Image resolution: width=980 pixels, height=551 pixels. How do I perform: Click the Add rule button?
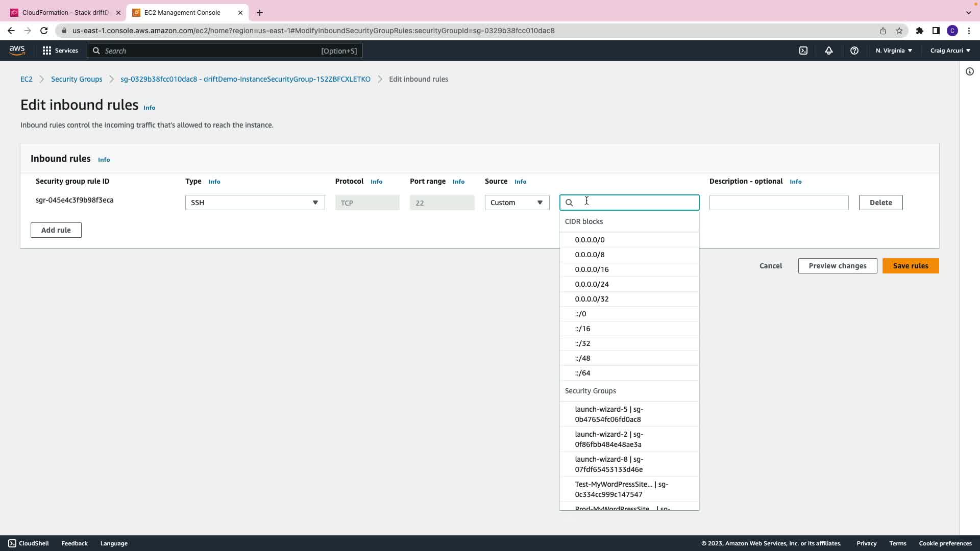click(x=56, y=230)
